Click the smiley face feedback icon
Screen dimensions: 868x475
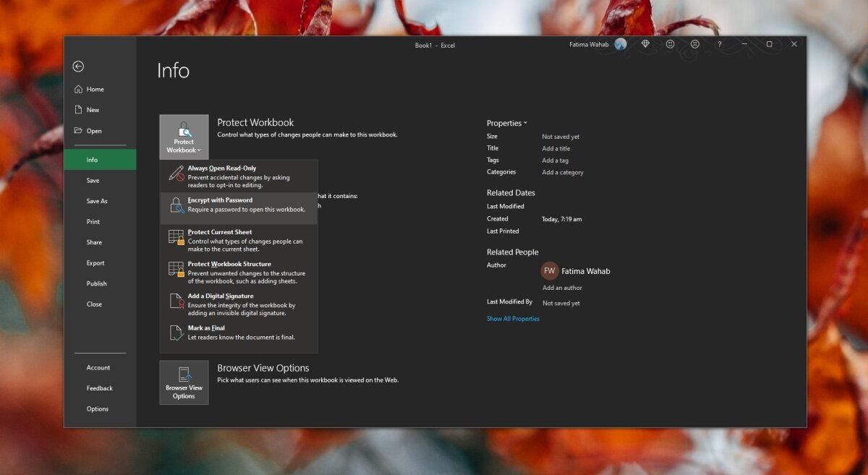(x=670, y=44)
